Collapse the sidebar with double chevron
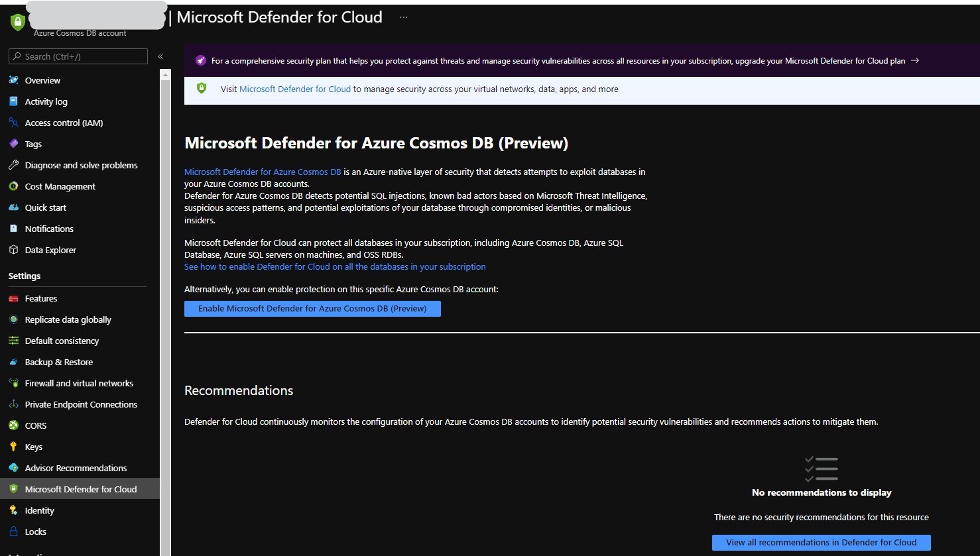Viewport: 980px width, 556px height. 160,56
